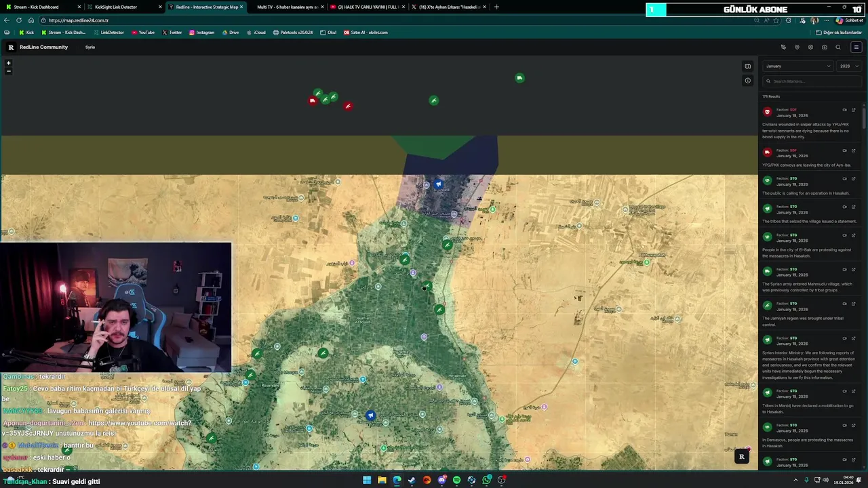Open the Kick bookmark
Image resolution: width=868 pixels, height=488 pixels.
coord(26,33)
